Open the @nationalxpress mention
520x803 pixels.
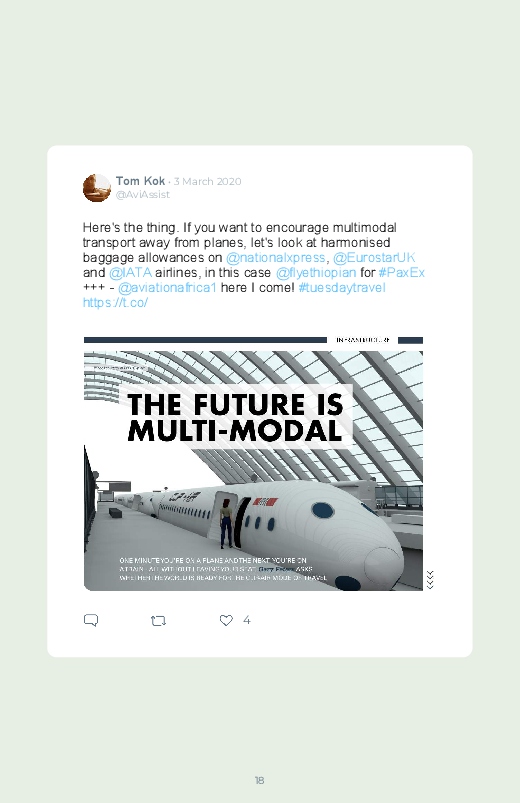(x=276, y=257)
